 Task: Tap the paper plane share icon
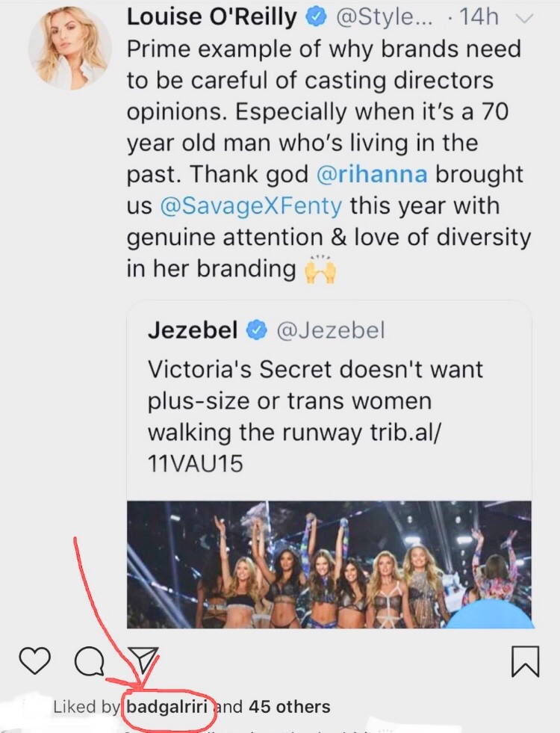[144, 660]
